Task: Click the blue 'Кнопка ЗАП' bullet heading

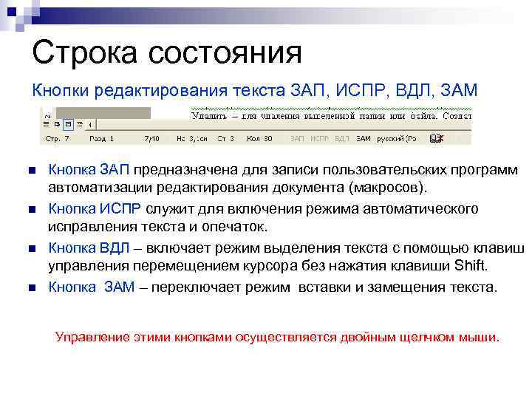Action: [x=89, y=169]
